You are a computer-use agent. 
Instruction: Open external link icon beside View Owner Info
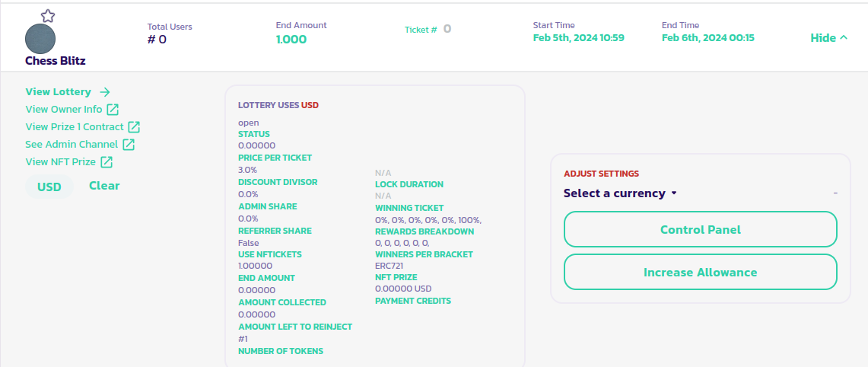113,110
